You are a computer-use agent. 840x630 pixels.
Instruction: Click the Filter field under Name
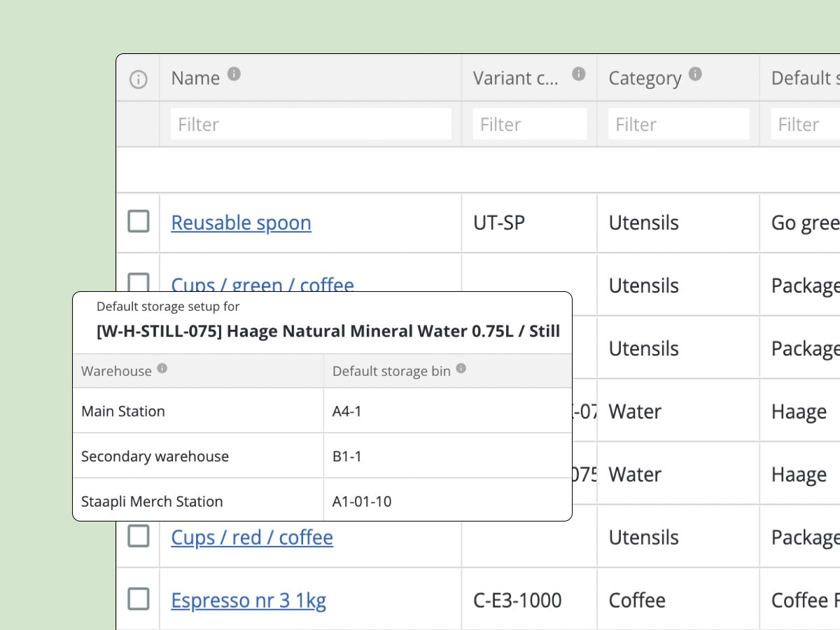[311, 123]
